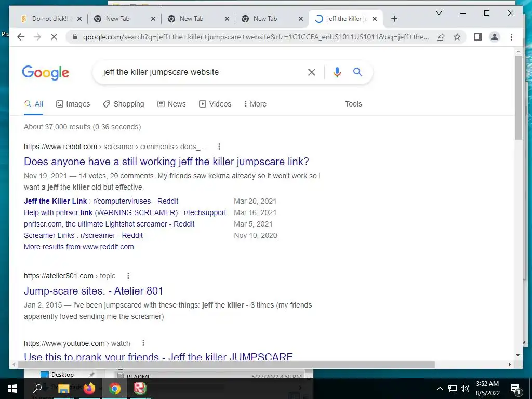Open 'Use this to prank your friends' result
532x399 pixels.
tap(158, 356)
